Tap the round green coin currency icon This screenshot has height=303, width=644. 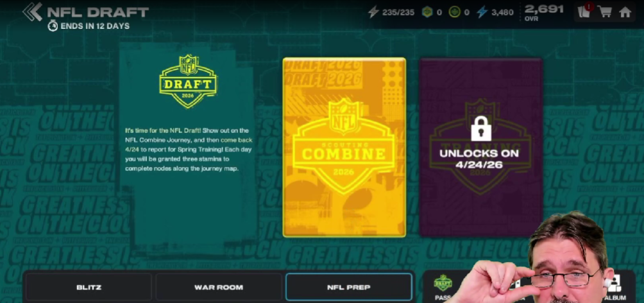pyautogui.click(x=454, y=12)
